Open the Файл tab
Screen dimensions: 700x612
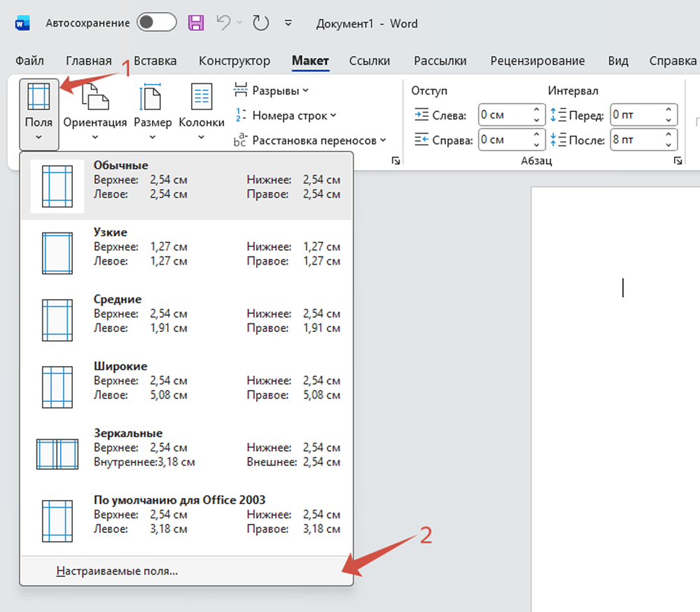(29, 61)
